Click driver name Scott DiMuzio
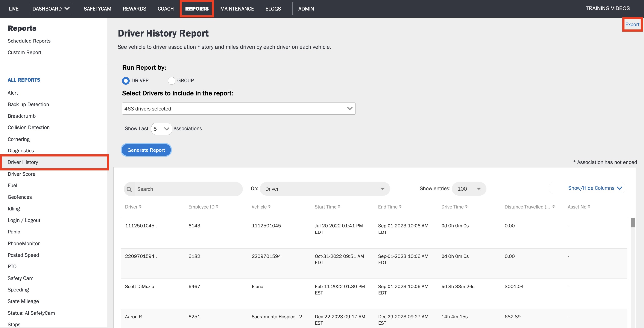The height and width of the screenshot is (328, 644). (x=140, y=287)
